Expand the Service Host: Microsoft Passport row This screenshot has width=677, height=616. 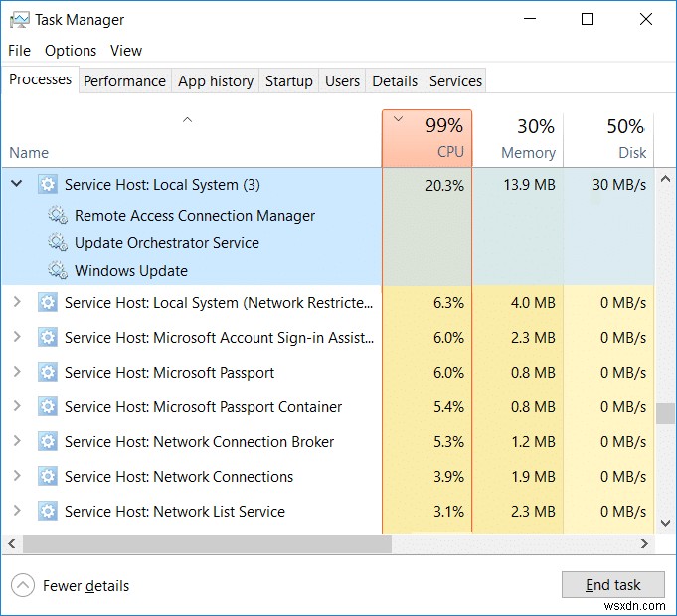point(17,371)
